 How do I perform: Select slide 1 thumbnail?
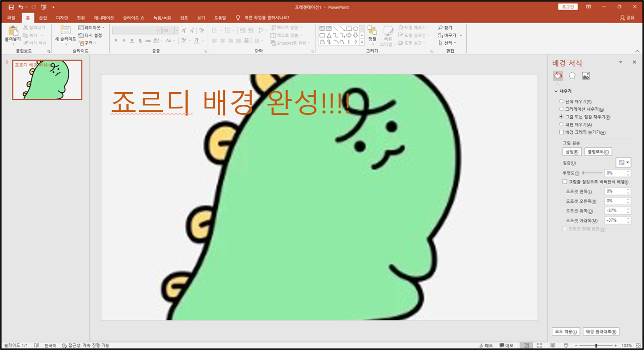[47, 80]
